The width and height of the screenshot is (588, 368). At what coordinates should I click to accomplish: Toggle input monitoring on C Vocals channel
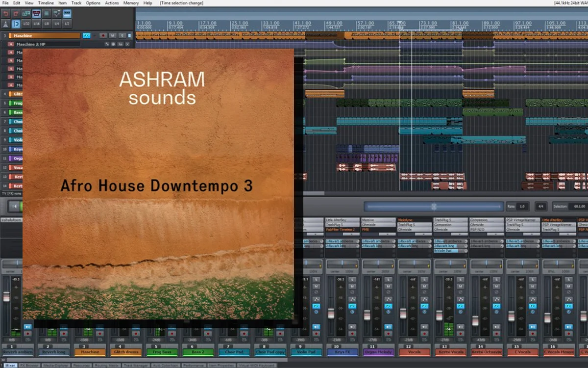pyautogui.click(x=533, y=327)
